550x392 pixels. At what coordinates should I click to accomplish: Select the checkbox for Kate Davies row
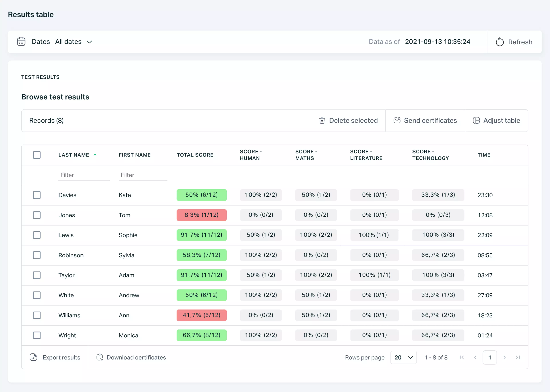(37, 195)
